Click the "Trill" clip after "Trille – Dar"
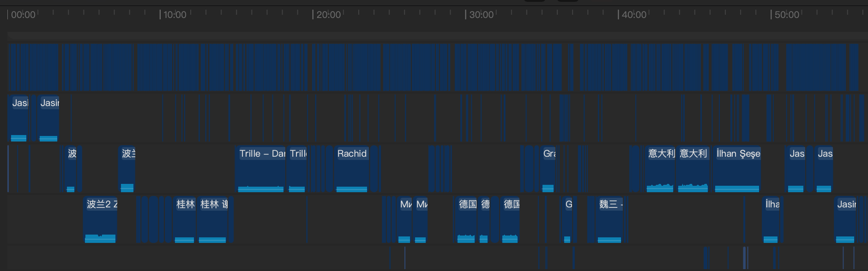Screen dimensions: 868x271 click(x=297, y=169)
